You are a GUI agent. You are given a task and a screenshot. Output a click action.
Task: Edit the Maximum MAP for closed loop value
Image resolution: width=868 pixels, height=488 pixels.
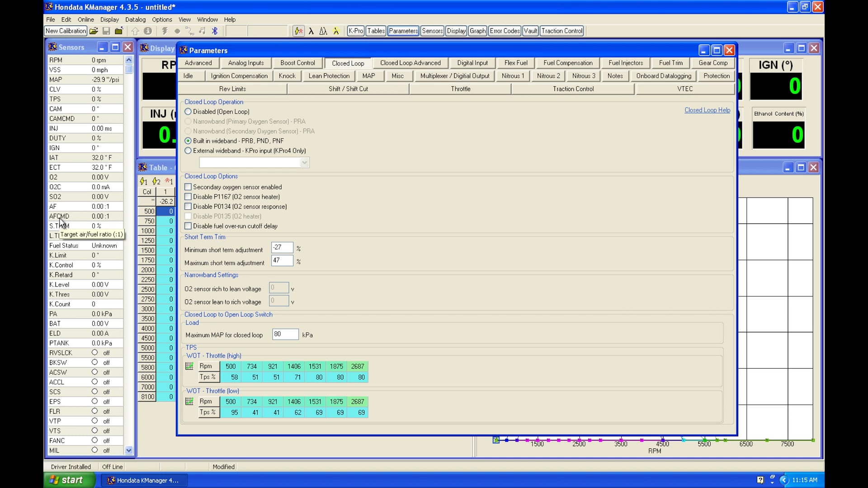[284, 334]
